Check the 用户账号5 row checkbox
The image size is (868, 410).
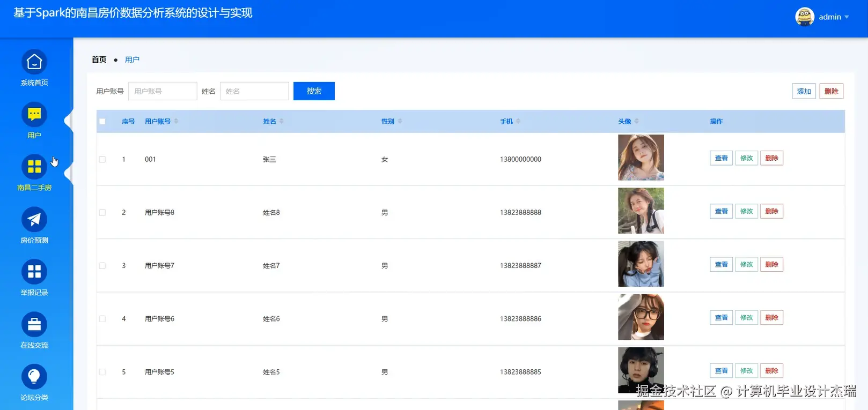pos(102,372)
